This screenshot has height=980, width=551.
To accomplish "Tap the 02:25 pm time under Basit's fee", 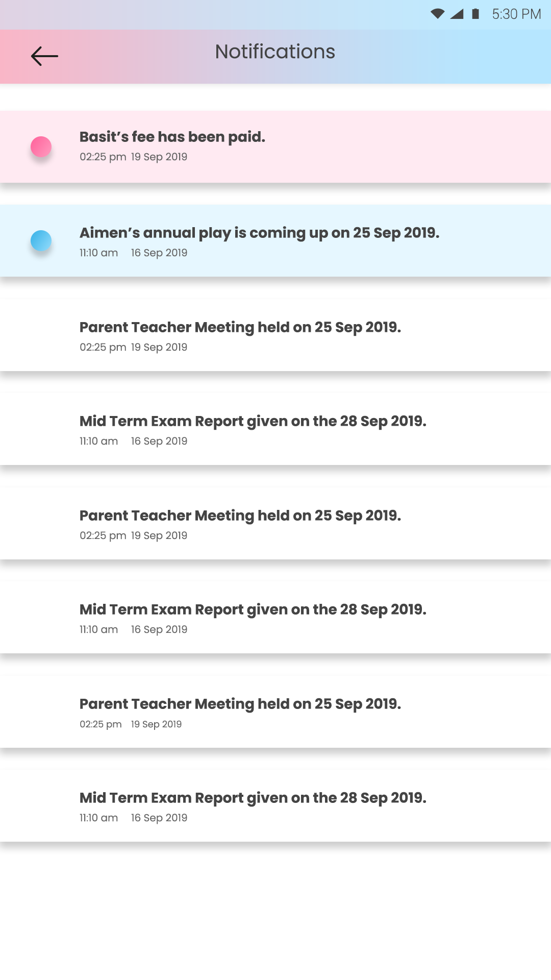I will [103, 157].
